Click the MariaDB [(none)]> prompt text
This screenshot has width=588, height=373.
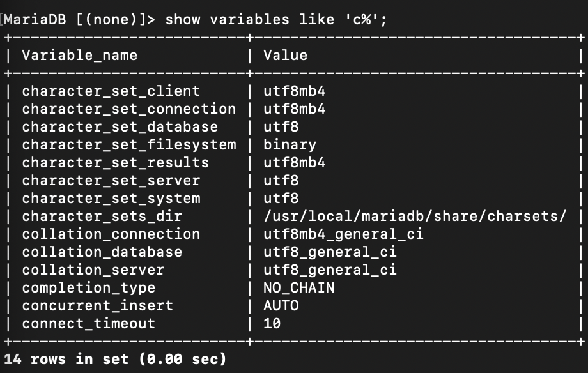(x=79, y=19)
